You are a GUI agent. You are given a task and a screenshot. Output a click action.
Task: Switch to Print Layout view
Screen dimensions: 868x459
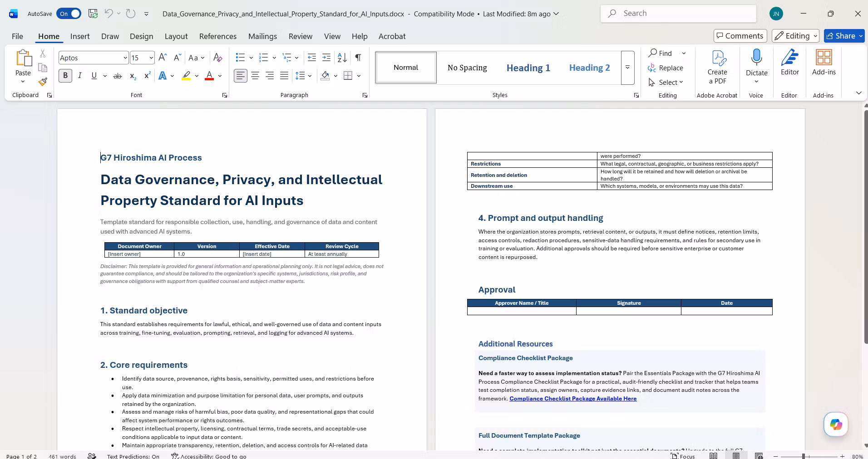pos(736,456)
